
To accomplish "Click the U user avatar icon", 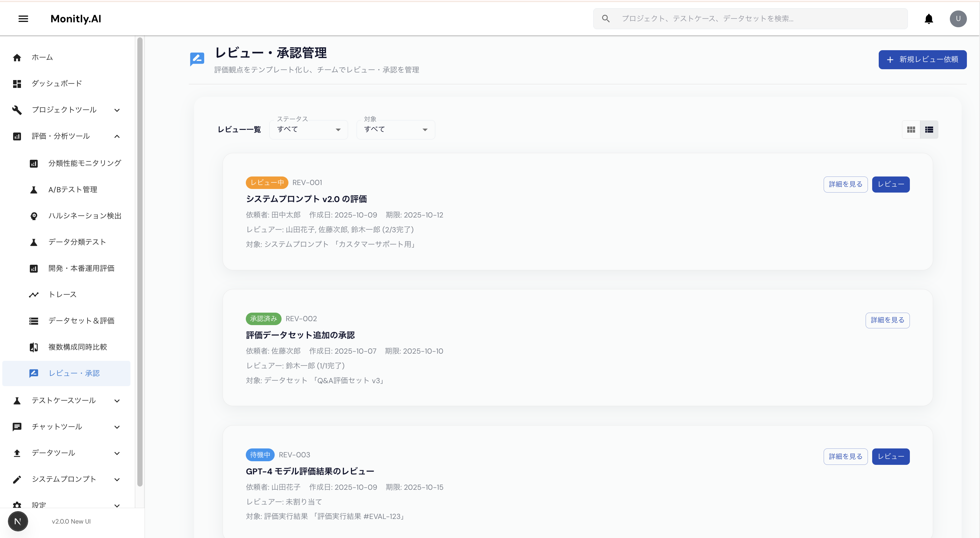I will click(x=958, y=19).
